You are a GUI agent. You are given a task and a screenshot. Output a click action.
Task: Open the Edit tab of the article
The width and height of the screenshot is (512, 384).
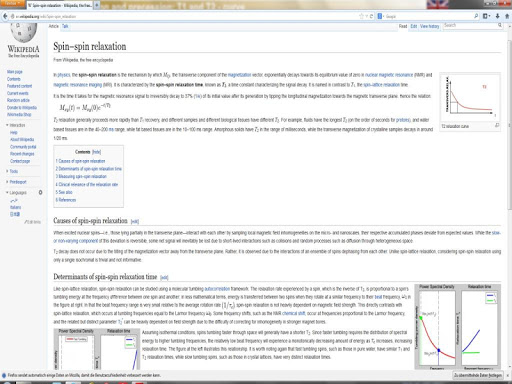[413, 26]
